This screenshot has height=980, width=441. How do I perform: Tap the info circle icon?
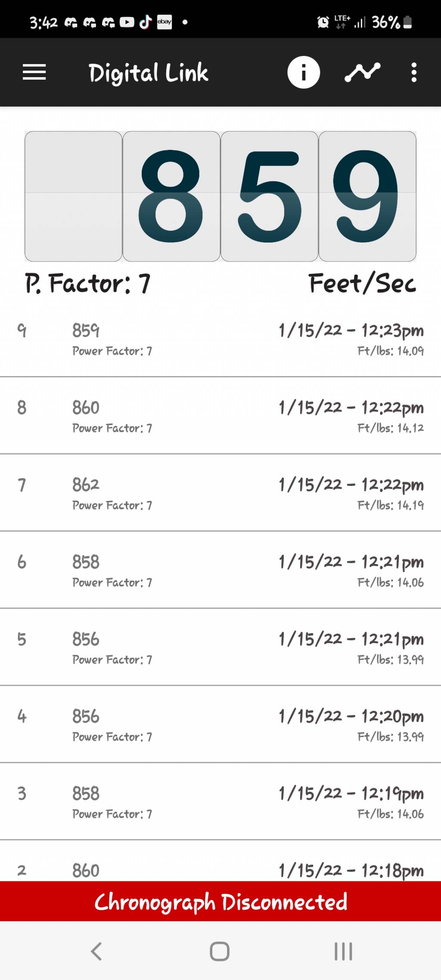click(304, 72)
